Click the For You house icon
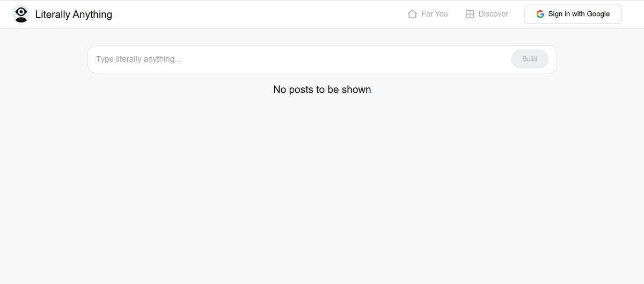Image resolution: width=644 pixels, height=284 pixels. tap(412, 14)
